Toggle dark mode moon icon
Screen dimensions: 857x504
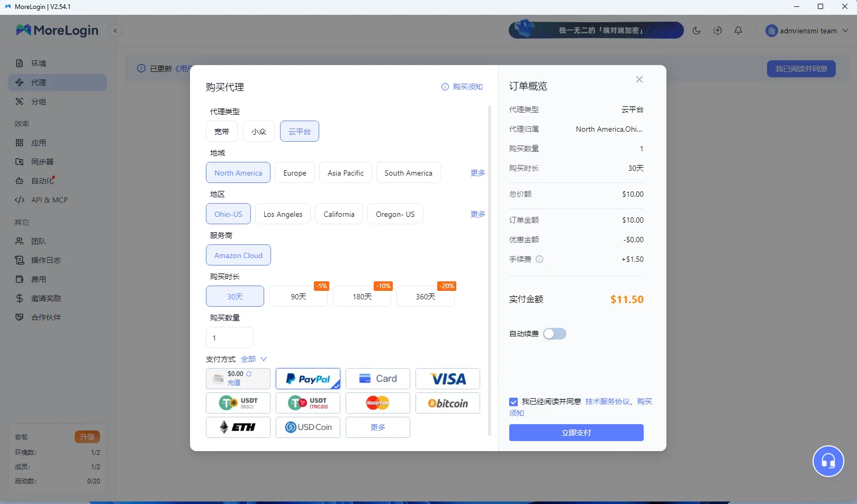coord(697,31)
